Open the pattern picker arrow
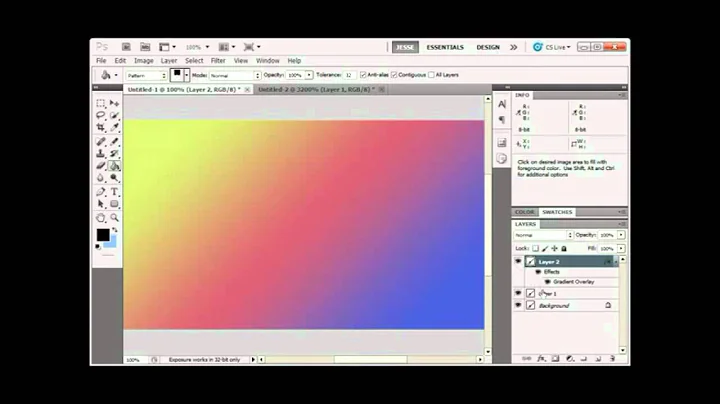Image resolution: width=720 pixels, height=404 pixels. click(186, 75)
